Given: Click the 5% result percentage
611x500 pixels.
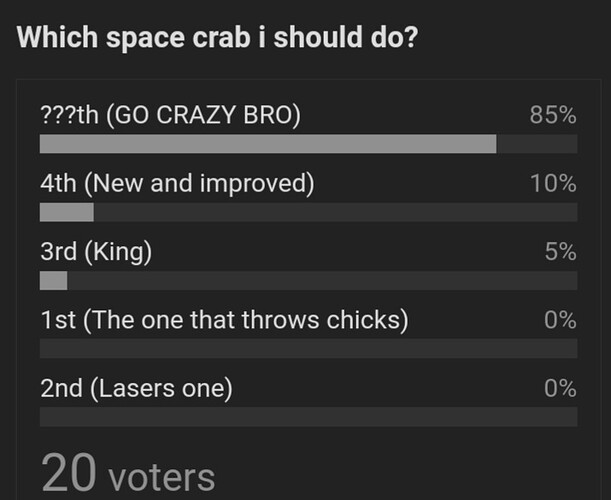Looking at the screenshot, I should 560,252.
